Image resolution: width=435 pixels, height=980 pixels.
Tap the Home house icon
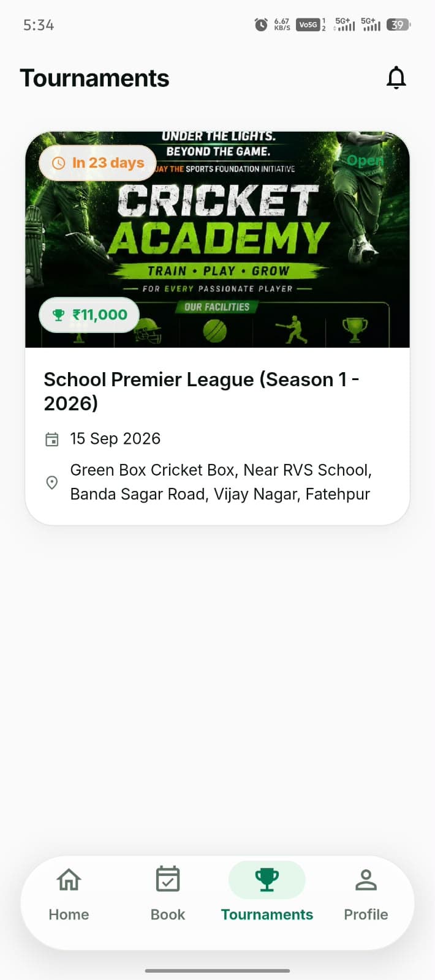click(69, 880)
